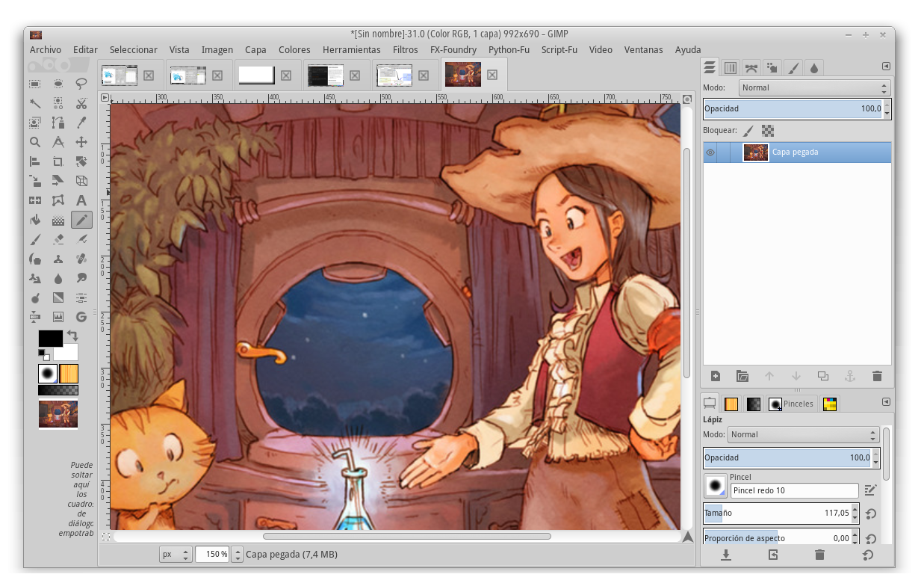Select the Eraser tool

click(x=58, y=239)
